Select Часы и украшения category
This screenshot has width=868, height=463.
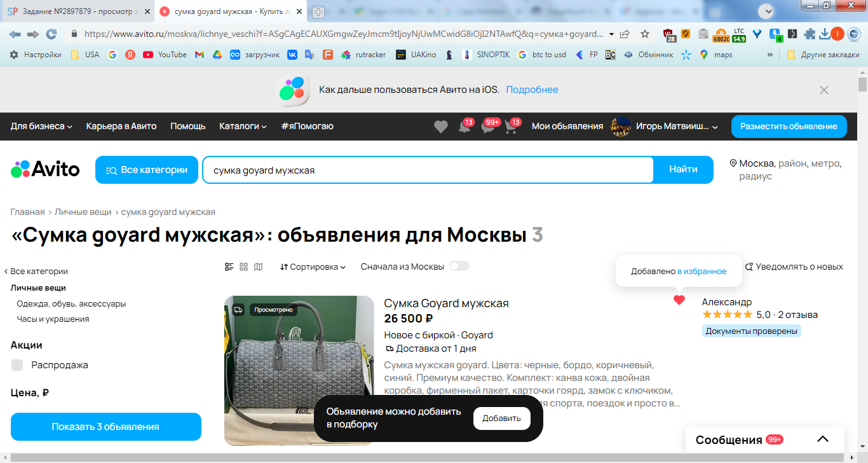[53, 319]
